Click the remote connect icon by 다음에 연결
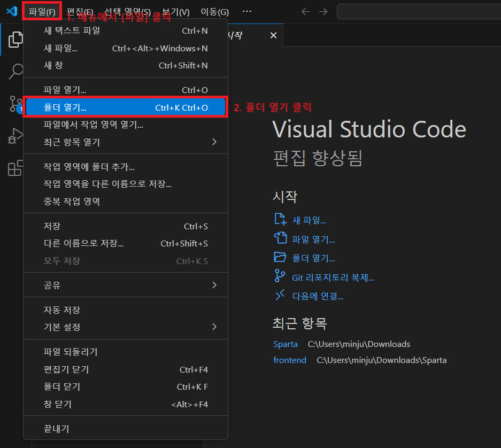Viewport: 501px width, 448px height. (280, 295)
